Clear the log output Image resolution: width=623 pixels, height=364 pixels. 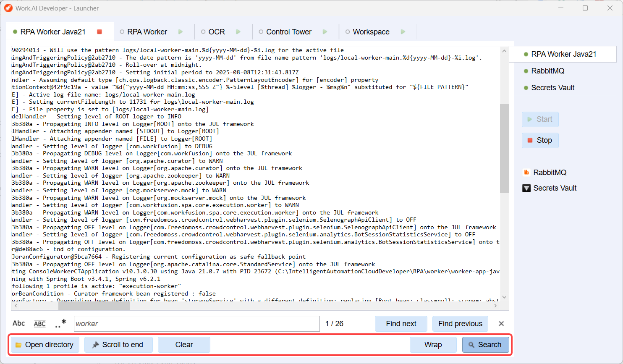pyautogui.click(x=184, y=345)
